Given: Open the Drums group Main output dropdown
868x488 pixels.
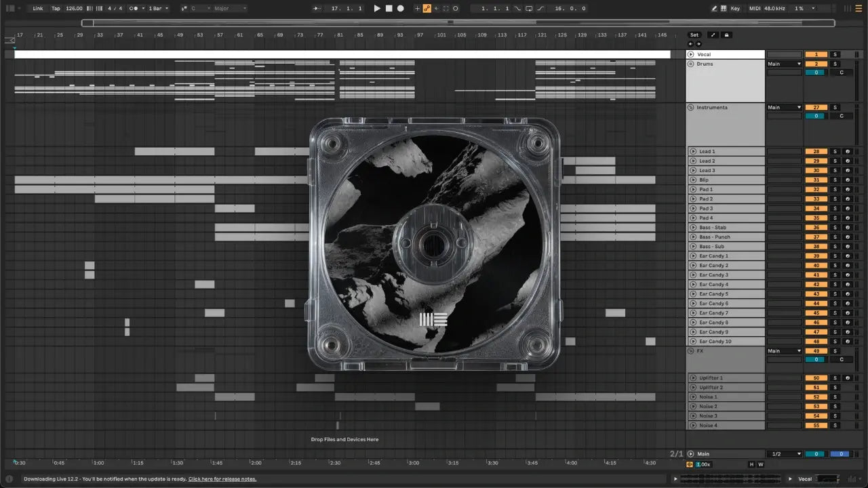Looking at the screenshot, I should 784,64.
